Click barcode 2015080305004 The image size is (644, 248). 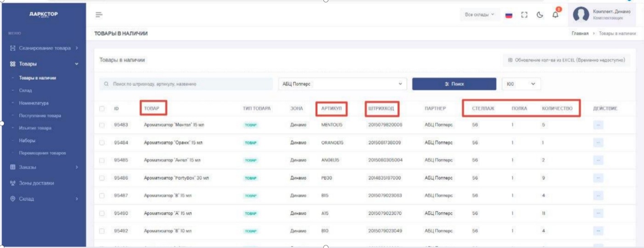click(385, 160)
